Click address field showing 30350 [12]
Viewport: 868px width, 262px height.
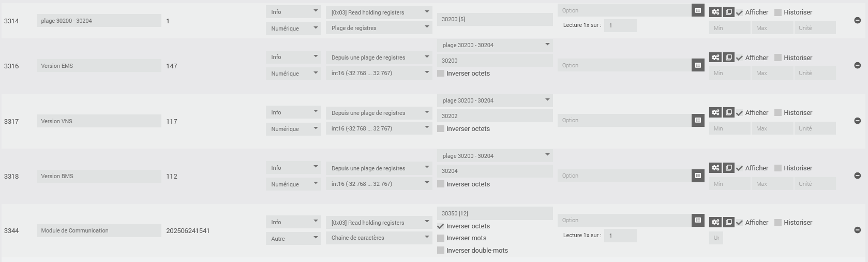click(x=495, y=213)
